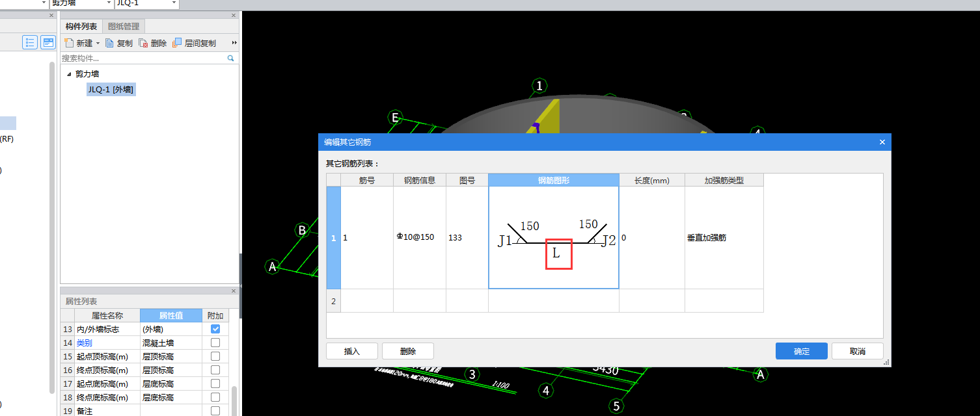The image size is (980, 416).
Task: Collapse the 剪力墙 tree node
Action: [x=69, y=74]
